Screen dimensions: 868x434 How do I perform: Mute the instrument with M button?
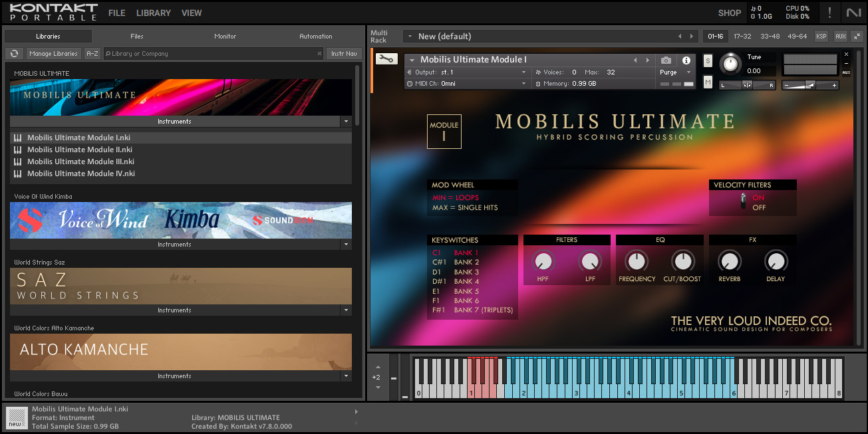tap(708, 82)
